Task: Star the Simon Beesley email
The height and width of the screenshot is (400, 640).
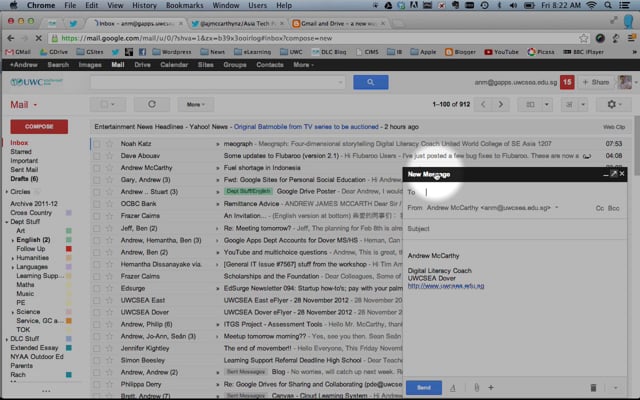Action: [x=109, y=360]
